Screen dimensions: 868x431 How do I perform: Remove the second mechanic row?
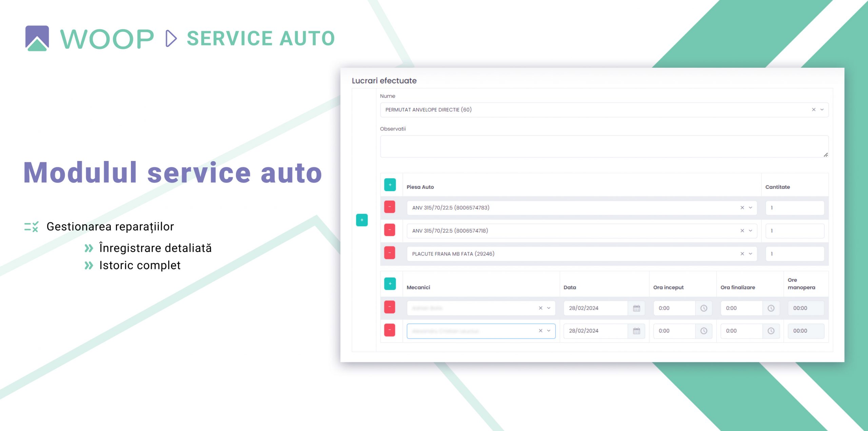click(390, 330)
